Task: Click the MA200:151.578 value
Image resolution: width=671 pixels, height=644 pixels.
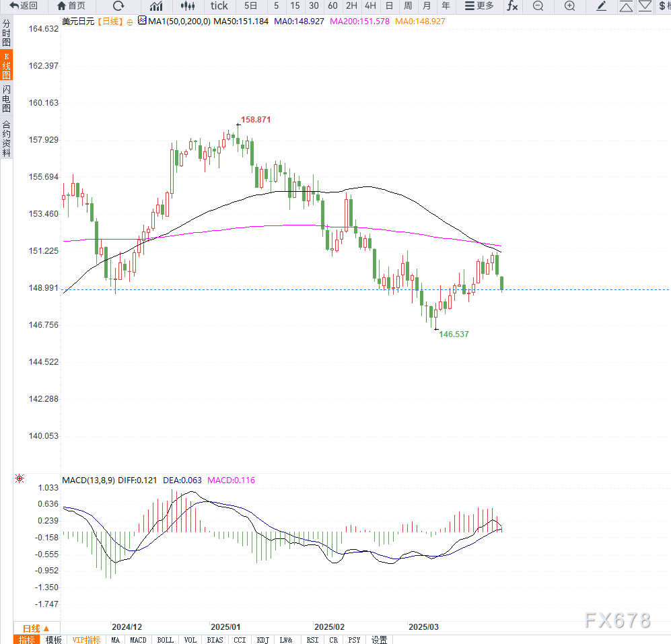Action: (x=359, y=21)
